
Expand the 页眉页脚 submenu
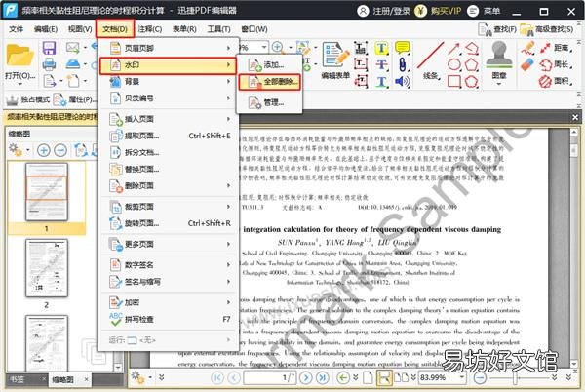[169, 48]
